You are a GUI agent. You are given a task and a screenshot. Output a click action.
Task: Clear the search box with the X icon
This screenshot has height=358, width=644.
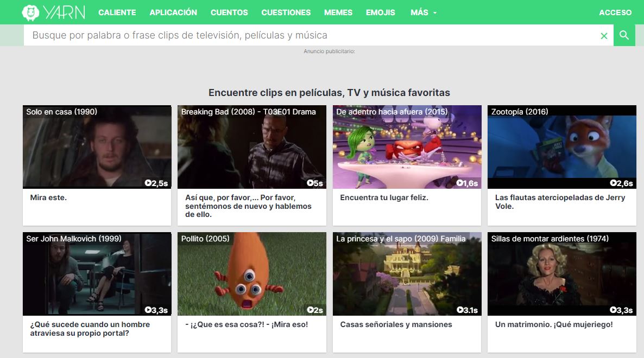click(x=604, y=35)
